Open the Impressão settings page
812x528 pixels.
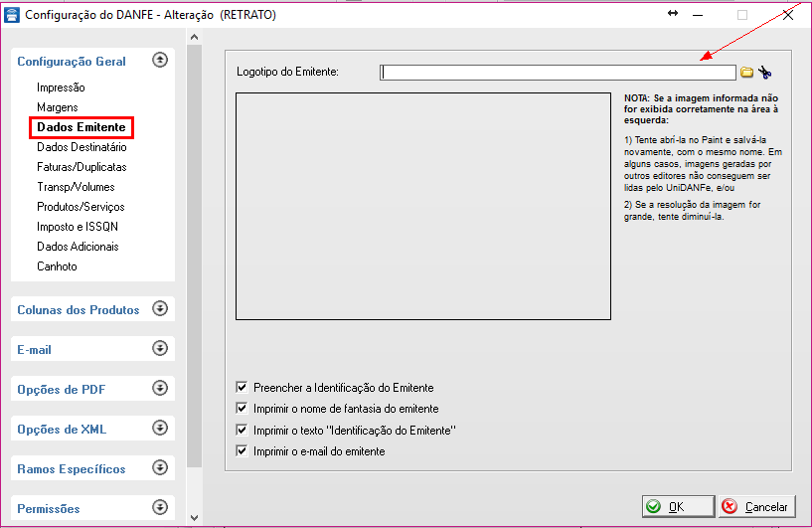click(x=61, y=88)
